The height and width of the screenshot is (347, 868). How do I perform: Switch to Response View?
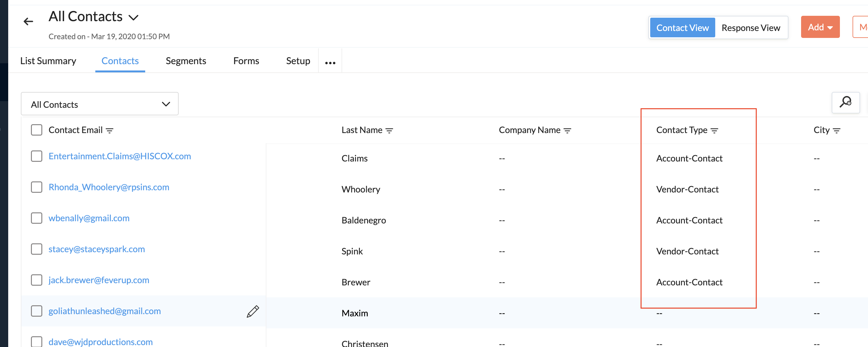click(751, 27)
